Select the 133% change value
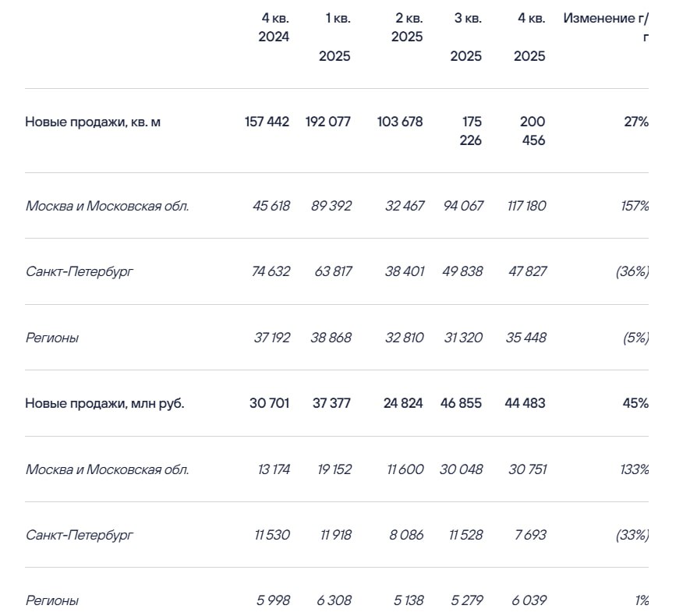The image size is (690, 616). 635,469
